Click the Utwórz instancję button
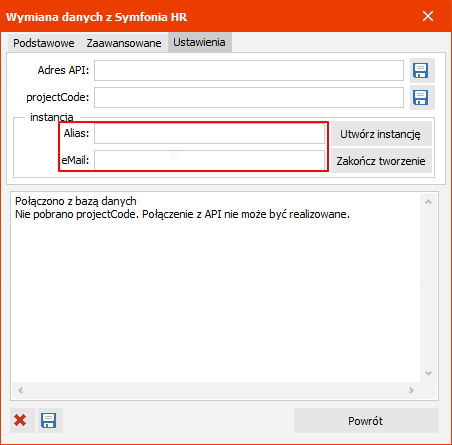The width and height of the screenshot is (452, 445). click(381, 134)
